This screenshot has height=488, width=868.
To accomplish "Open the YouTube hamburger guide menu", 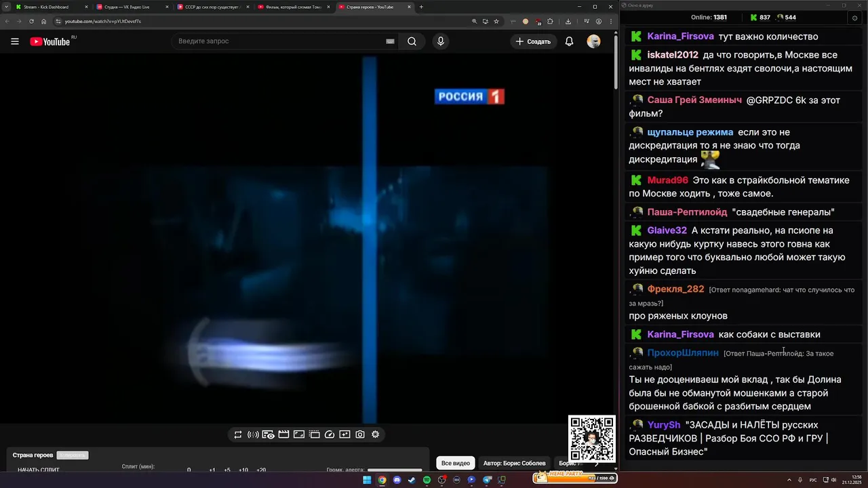I will point(15,41).
